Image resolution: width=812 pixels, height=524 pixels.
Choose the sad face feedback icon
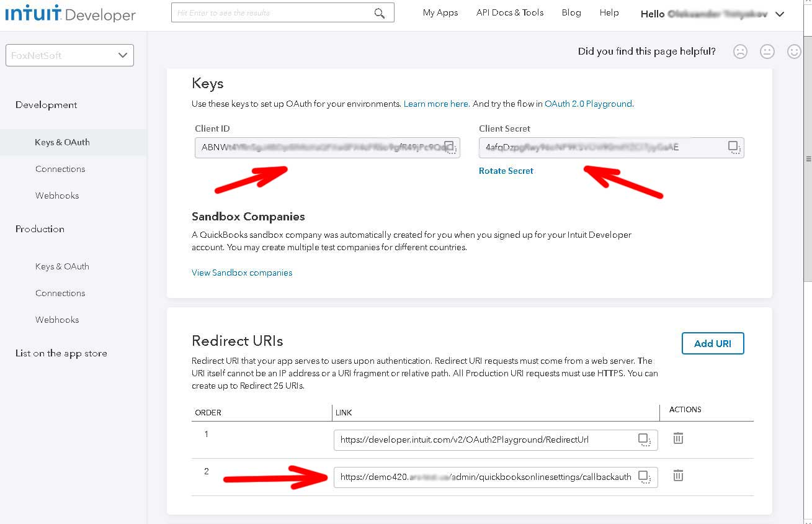[740, 52]
